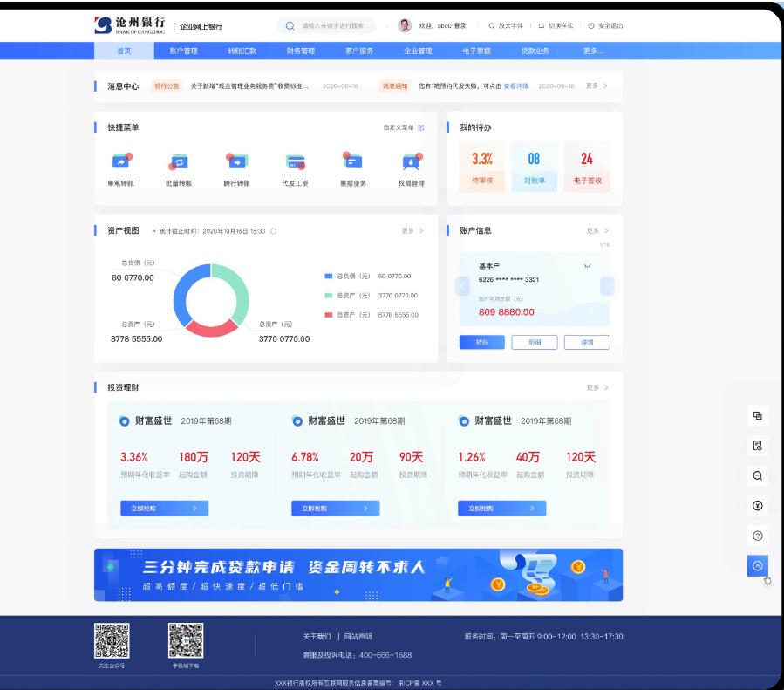784x690 pixels.
Task: Click the 切换样式 switch style icon
Action: [542, 25]
